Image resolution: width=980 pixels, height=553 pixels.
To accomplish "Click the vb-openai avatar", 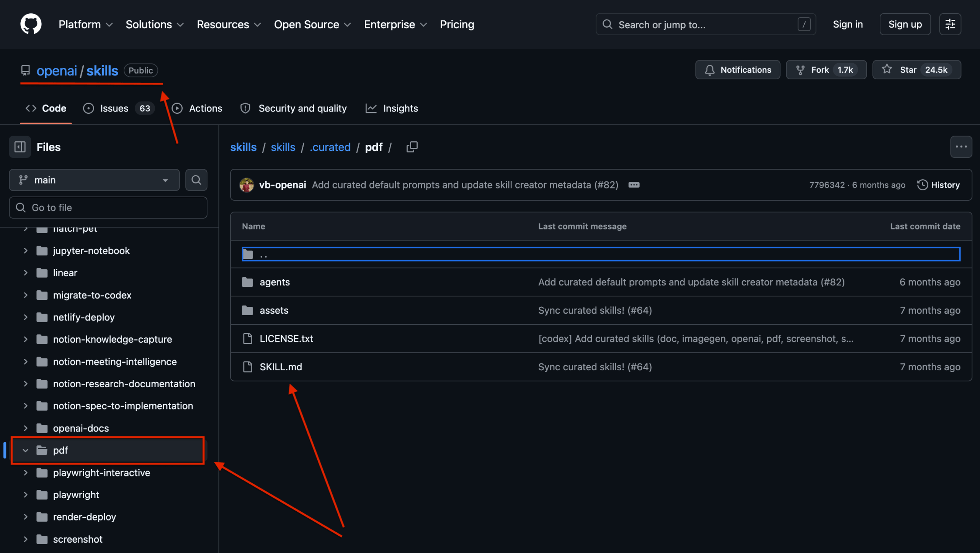I will pos(247,185).
